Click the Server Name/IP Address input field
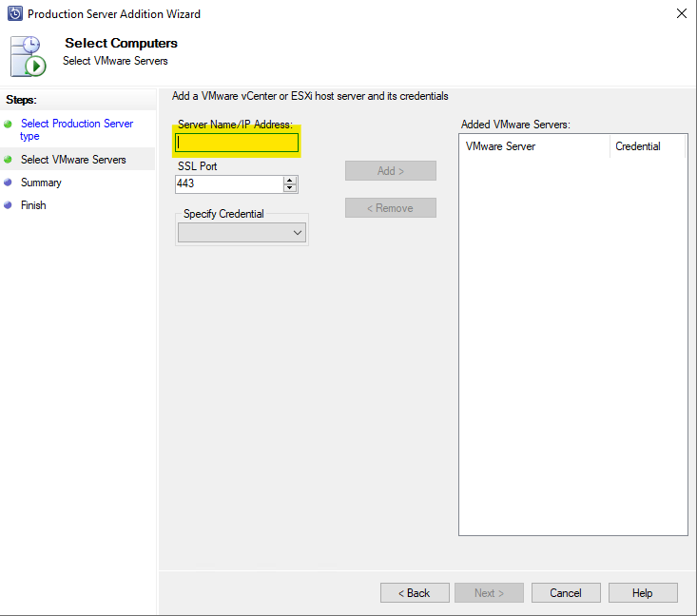Screen dimensions: 697x616 237,143
